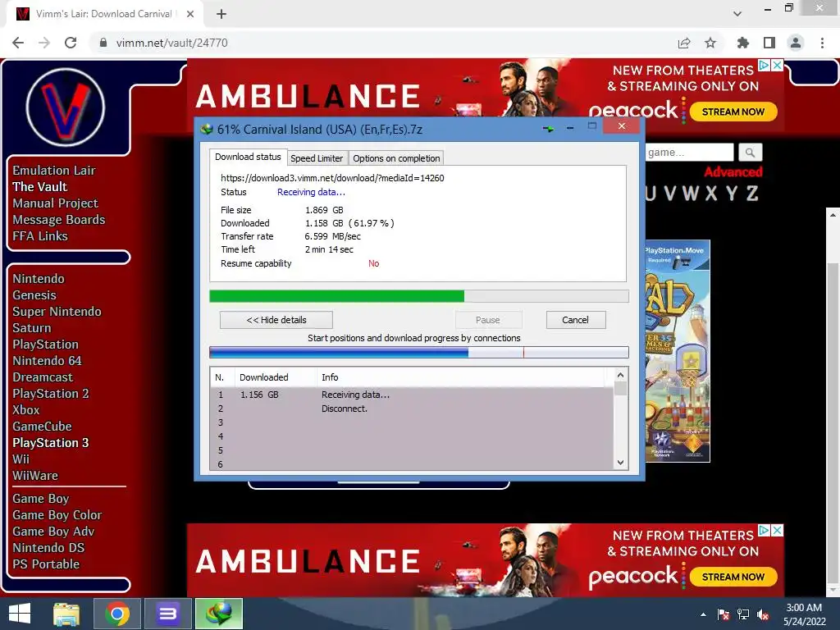Click the Action Center flag tray icon
The width and height of the screenshot is (840, 630).
pyautogui.click(x=724, y=614)
